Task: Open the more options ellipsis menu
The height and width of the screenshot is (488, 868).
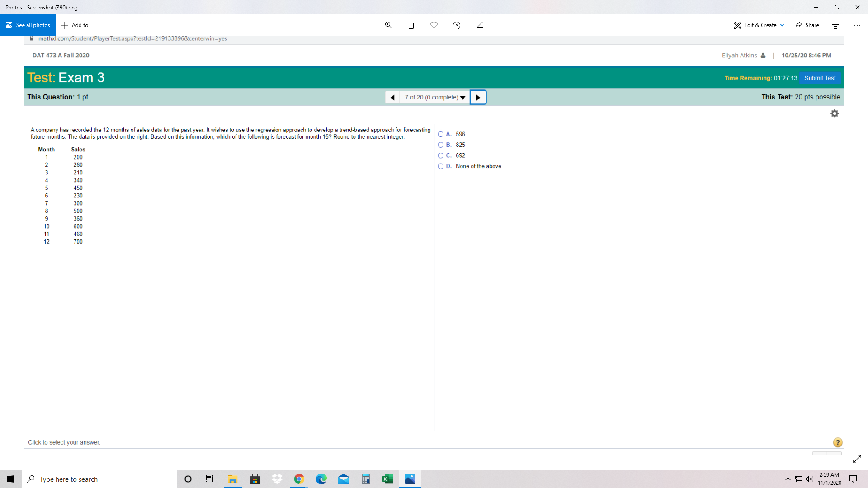Action: tap(857, 25)
